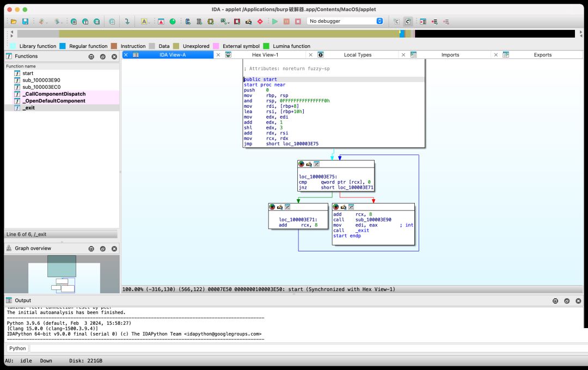The width and height of the screenshot is (588, 370).
Task: Click the red triangle picture icon
Action: [161, 21]
